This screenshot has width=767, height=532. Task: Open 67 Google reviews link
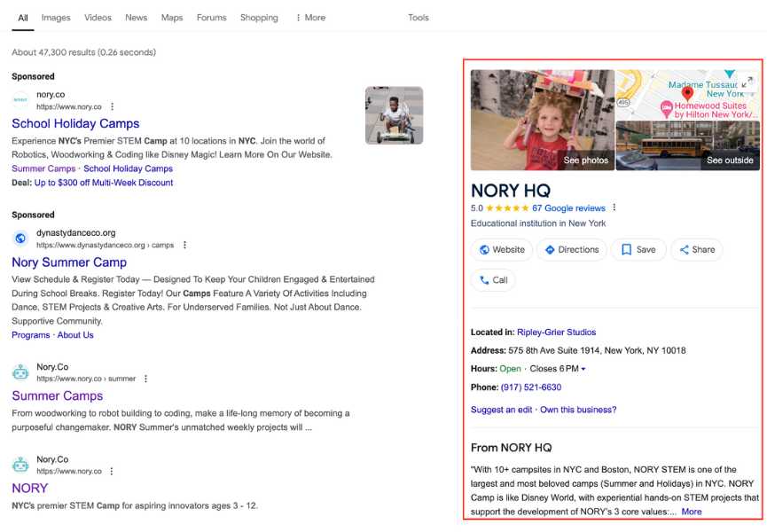[x=569, y=208]
